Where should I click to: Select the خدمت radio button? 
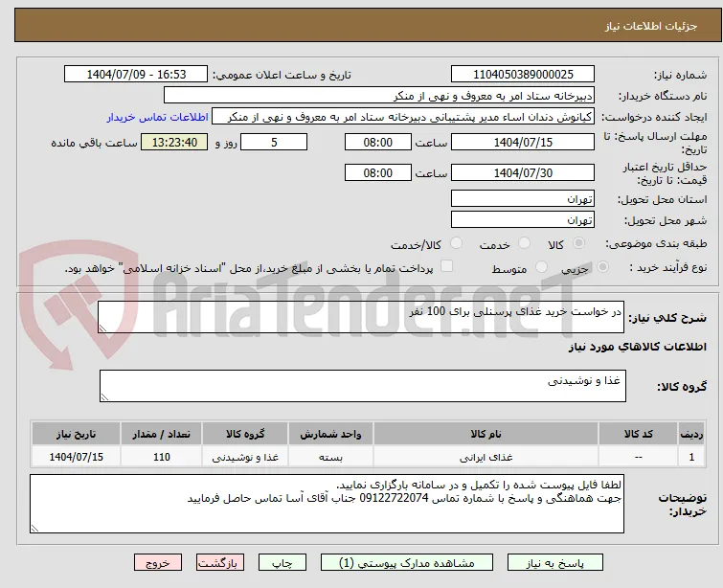(524, 243)
